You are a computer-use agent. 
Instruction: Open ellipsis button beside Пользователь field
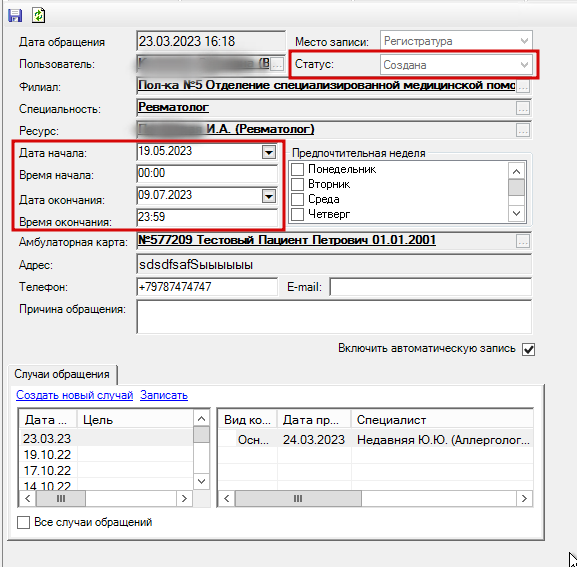point(277,64)
